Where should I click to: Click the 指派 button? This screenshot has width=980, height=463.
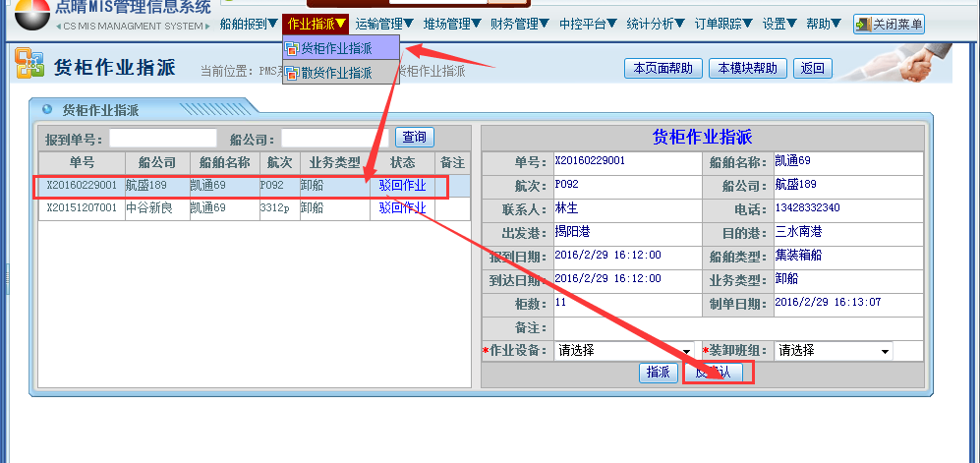659,373
